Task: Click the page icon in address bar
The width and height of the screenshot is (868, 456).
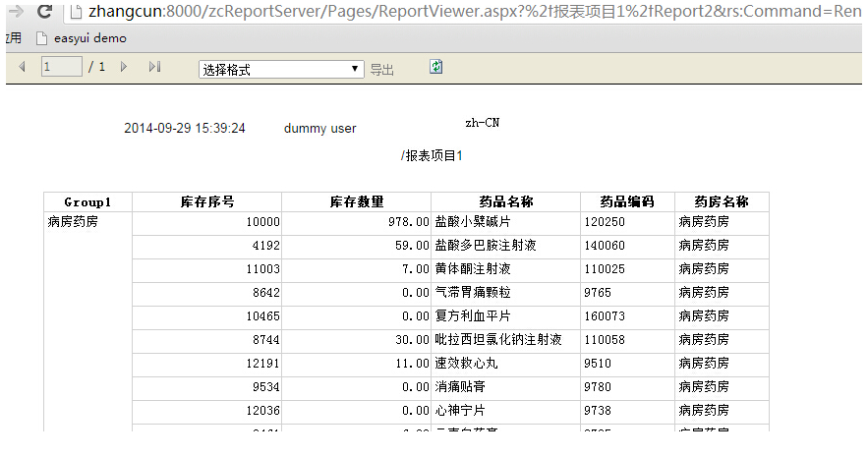Action: (75, 13)
